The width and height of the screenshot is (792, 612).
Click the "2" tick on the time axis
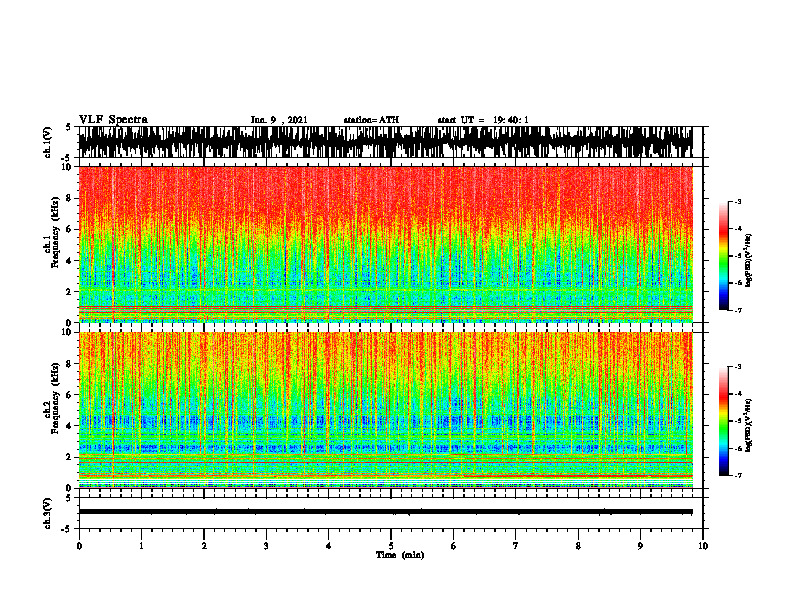coord(204,546)
